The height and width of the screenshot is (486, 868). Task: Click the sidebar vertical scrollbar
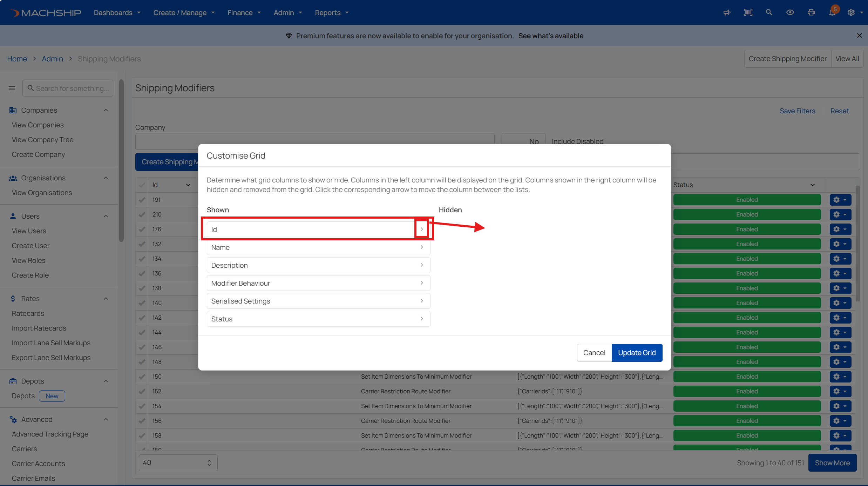pyautogui.click(x=121, y=161)
